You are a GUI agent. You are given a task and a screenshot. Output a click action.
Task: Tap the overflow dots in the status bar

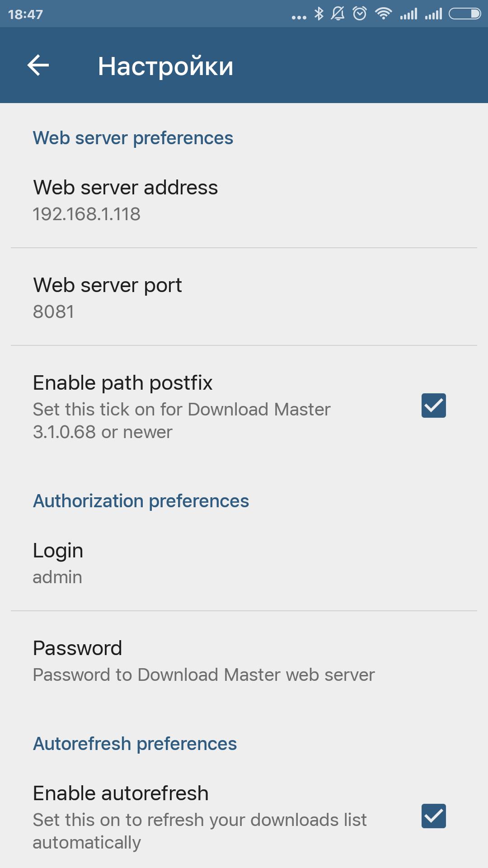tap(298, 16)
